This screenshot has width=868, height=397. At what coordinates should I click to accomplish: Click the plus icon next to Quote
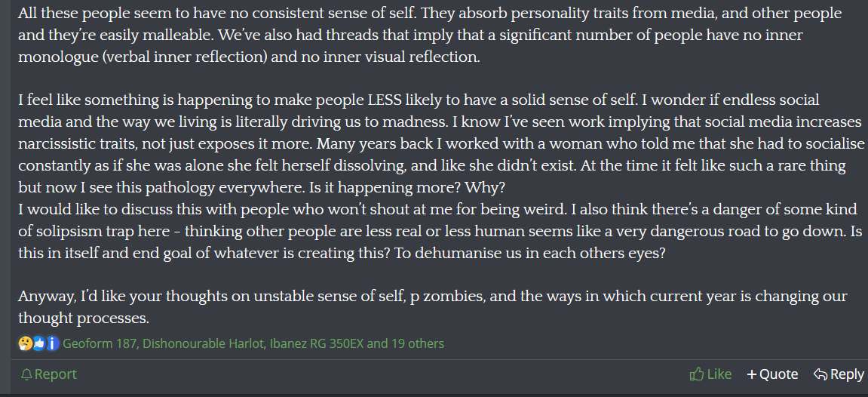751,374
